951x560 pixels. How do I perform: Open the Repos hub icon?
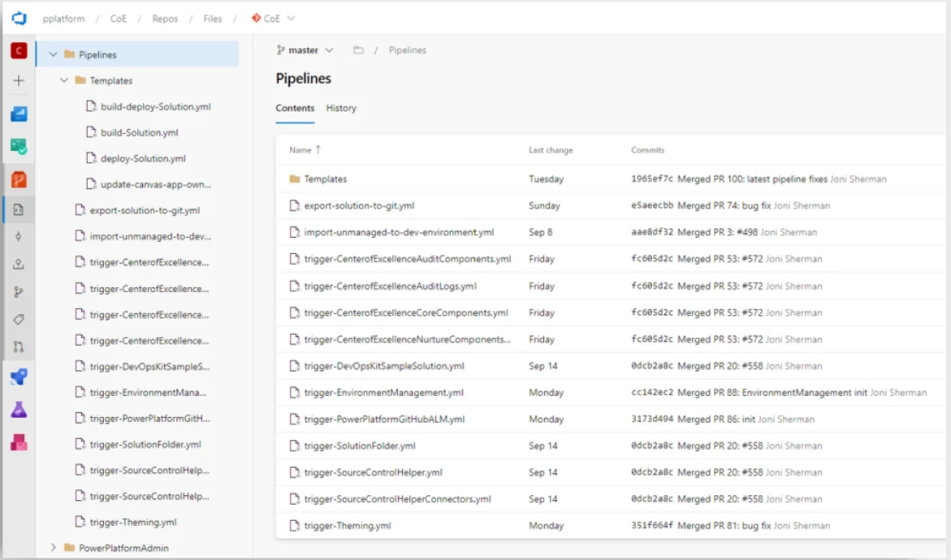[x=19, y=179]
